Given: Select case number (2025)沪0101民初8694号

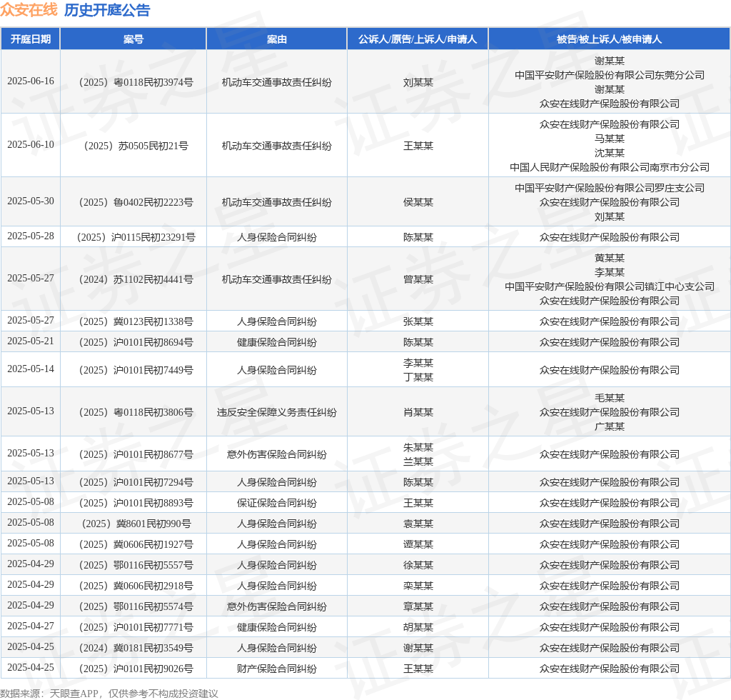Looking at the screenshot, I should click(x=136, y=342).
